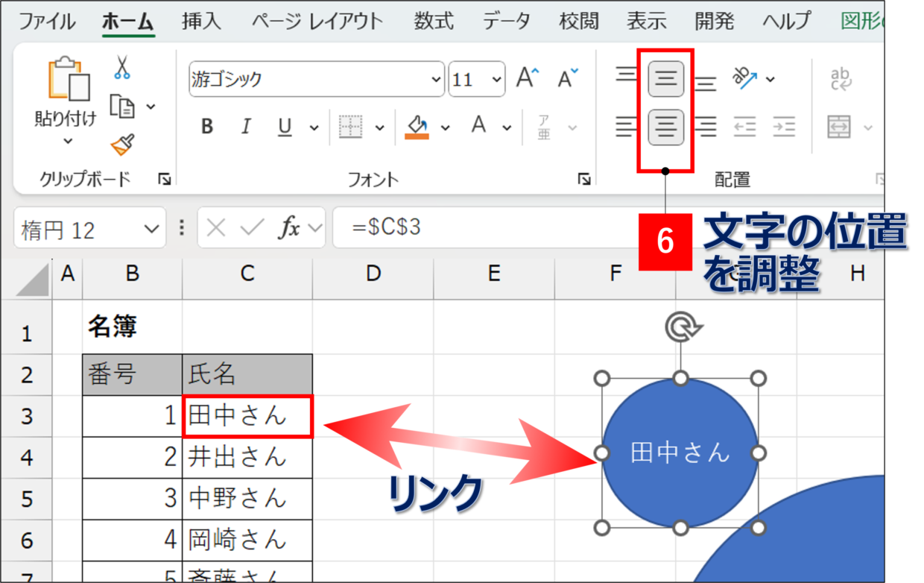Toggle bold formatting

[207, 127]
